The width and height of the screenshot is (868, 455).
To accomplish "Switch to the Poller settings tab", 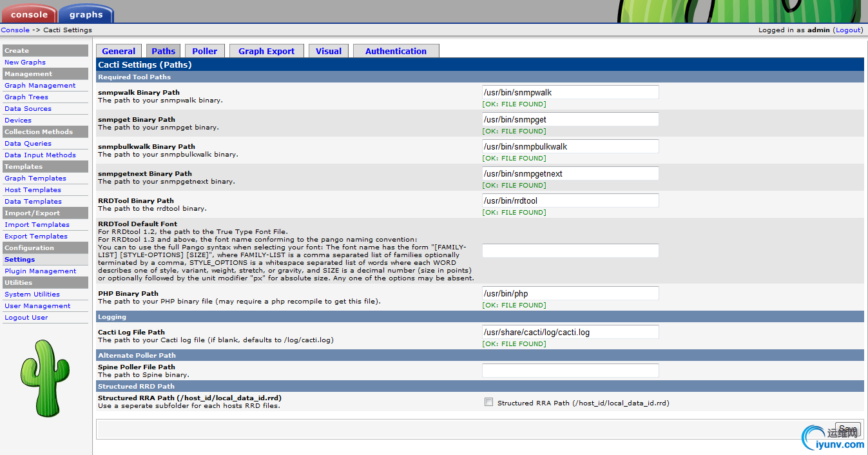I will 205,51.
